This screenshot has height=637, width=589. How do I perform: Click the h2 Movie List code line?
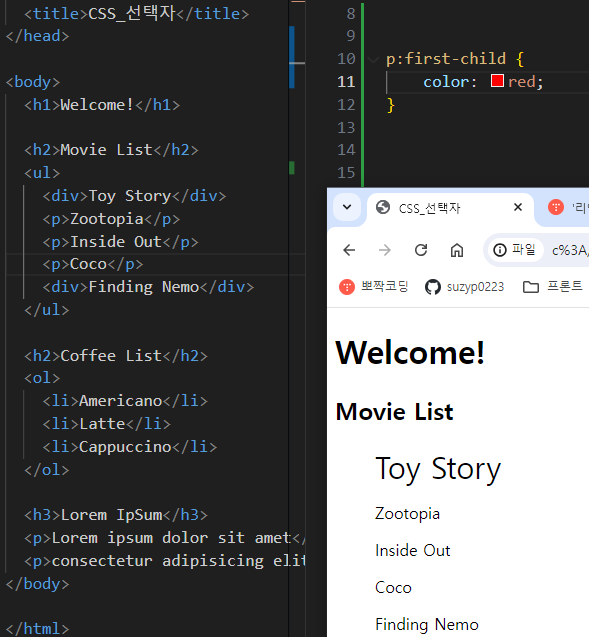pyautogui.click(x=111, y=150)
